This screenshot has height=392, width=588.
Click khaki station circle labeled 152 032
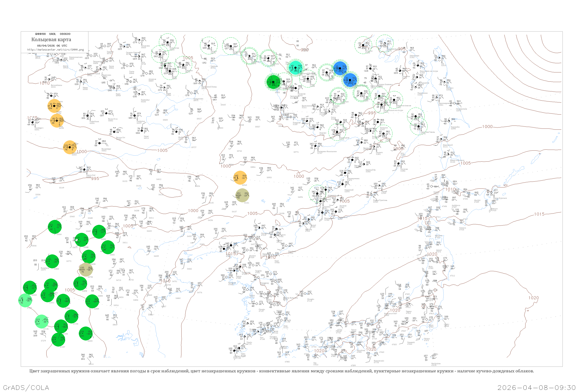click(242, 195)
